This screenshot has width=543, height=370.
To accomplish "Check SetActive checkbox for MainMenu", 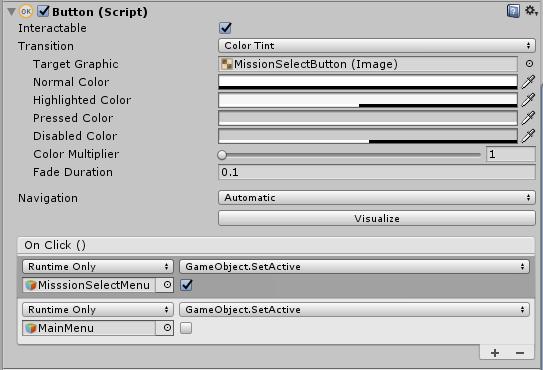I will [x=186, y=328].
